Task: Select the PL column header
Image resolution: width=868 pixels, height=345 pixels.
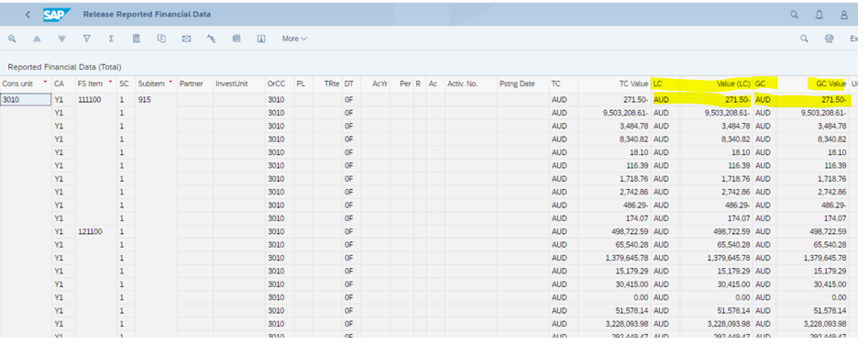Action: tap(303, 83)
